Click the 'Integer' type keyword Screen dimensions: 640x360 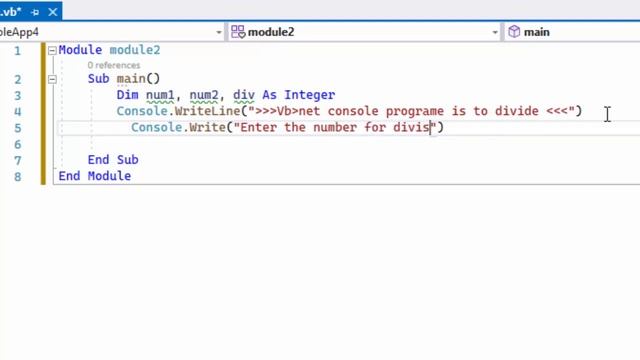click(309, 95)
